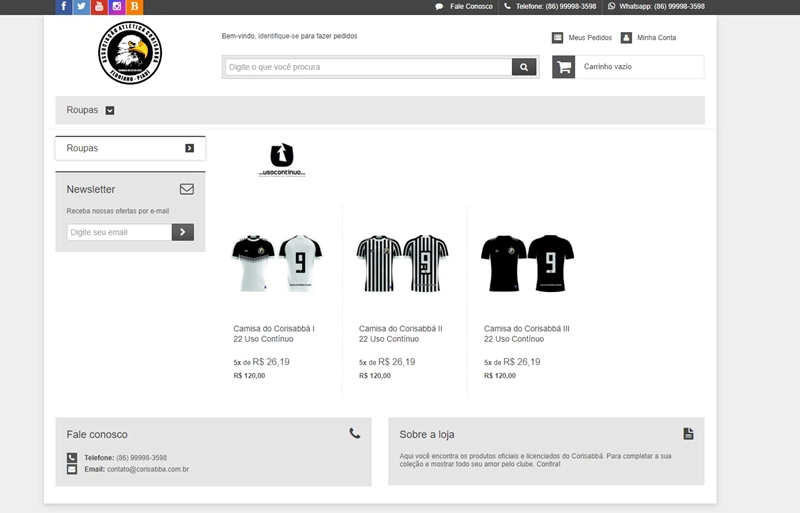Click R$ 120,00 price of Corisabbá II
800x513 pixels.
click(x=374, y=376)
